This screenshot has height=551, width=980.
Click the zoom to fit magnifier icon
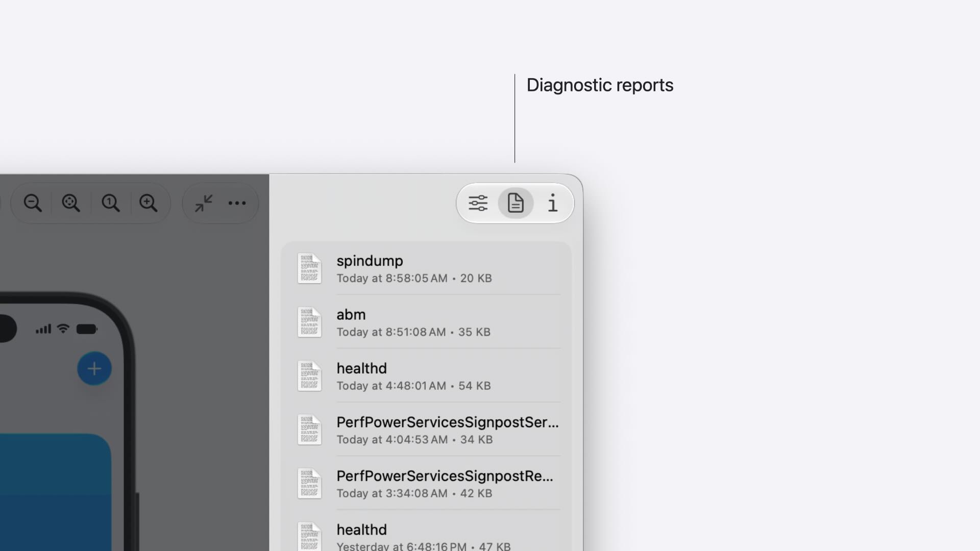pyautogui.click(x=71, y=203)
